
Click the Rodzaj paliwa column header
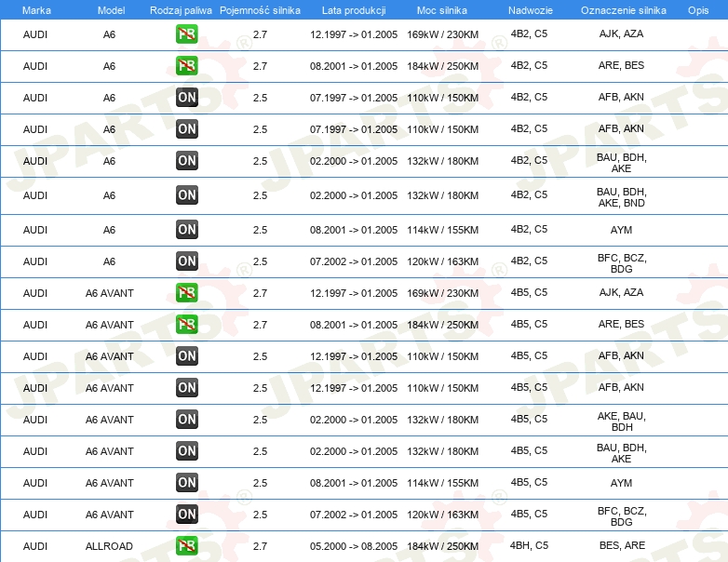tap(181, 10)
